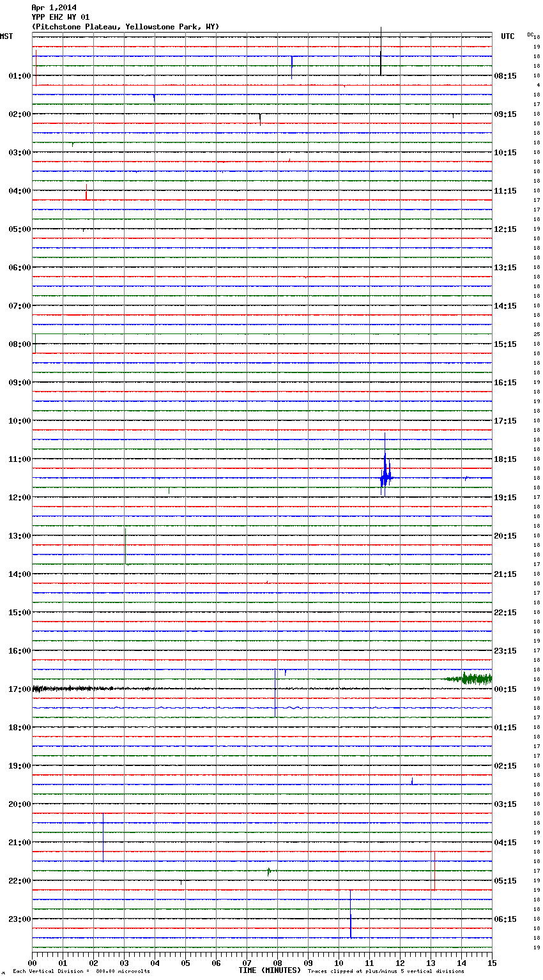Click the 18:00 MST time label
The width and height of the screenshot is (543, 980).
pos(20,727)
